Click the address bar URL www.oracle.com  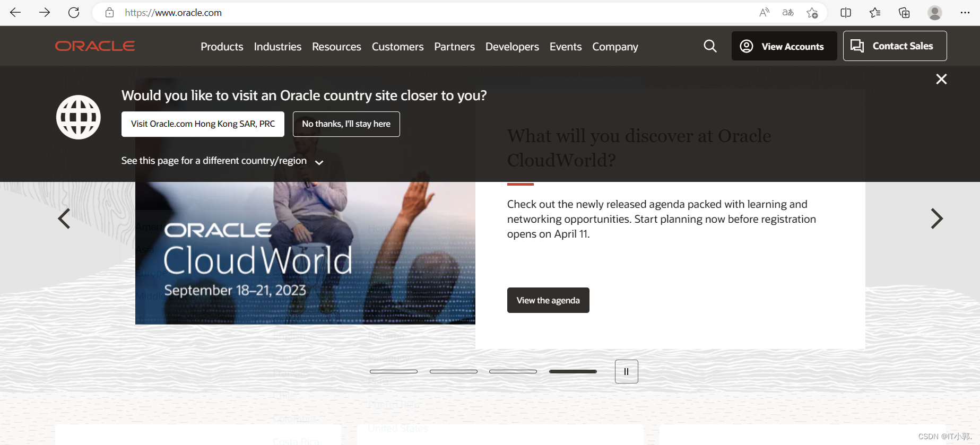click(174, 13)
